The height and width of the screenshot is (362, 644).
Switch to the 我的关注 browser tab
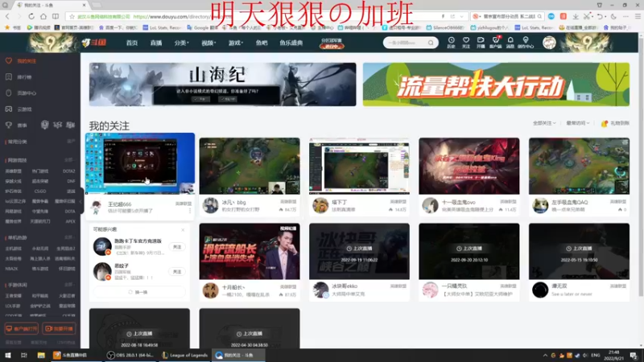click(52, 5)
